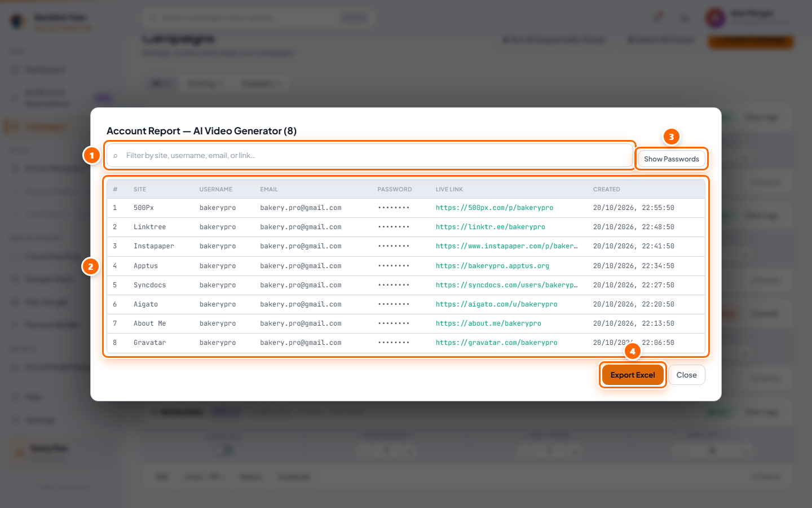Image resolution: width=812 pixels, height=508 pixels.
Task: Click the bakerypro username in the About Me row
Action: click(218, 323)
